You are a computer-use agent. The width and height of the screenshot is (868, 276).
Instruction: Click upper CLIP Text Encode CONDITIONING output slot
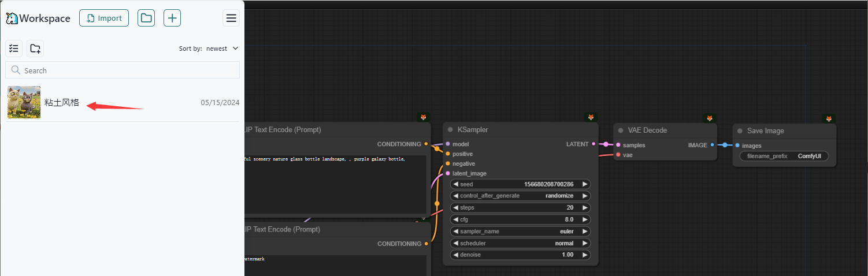(x=426, y=144)
